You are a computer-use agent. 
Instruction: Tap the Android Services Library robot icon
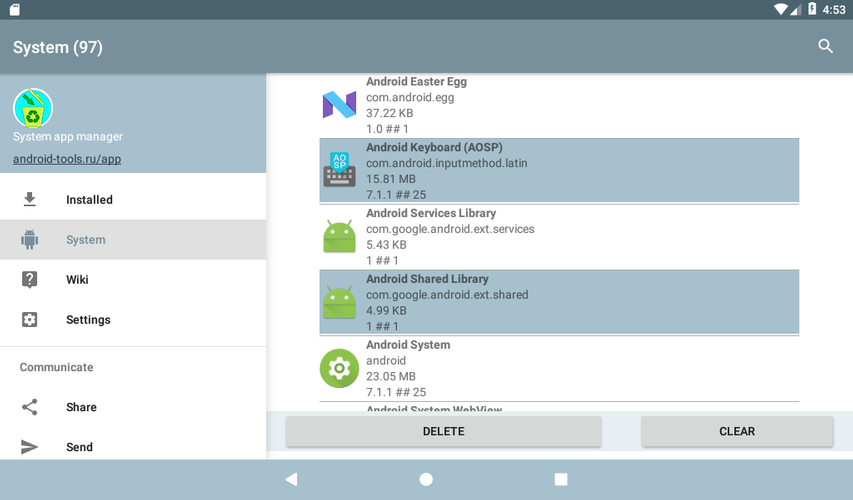point(339,237)
